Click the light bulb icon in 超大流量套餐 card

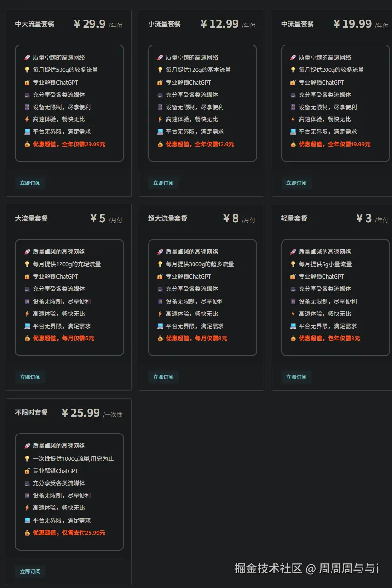160,264
